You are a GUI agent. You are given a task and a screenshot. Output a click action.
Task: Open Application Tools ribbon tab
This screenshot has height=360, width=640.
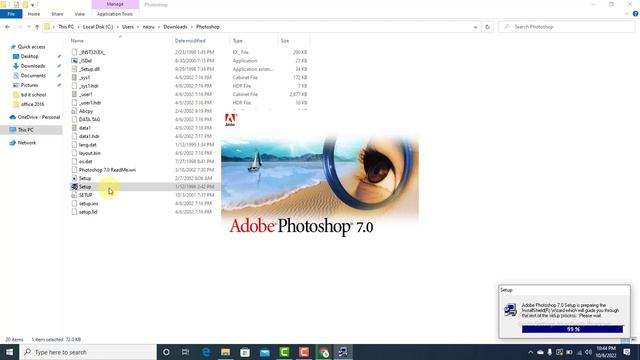pyautogui.click(x=115, y=14)
